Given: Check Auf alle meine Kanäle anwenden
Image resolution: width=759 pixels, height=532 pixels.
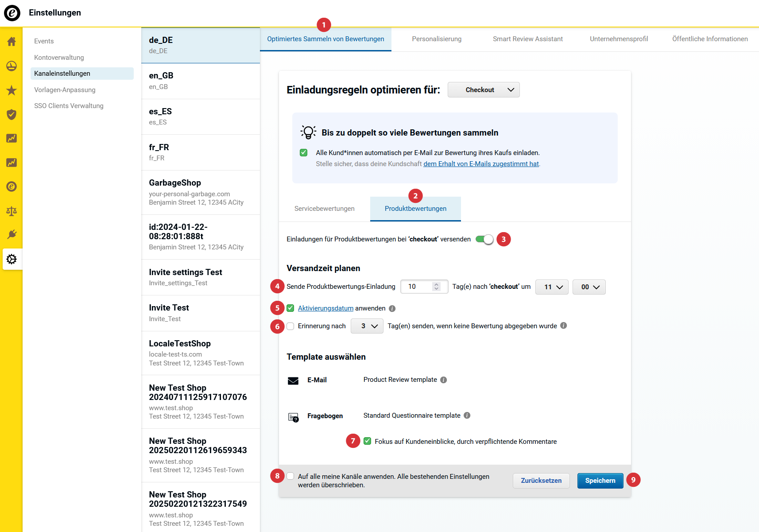Looking at the screenshot, I should [290, 476].
